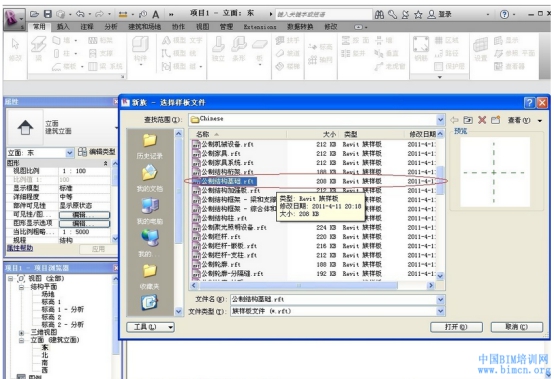Click the 编辑类型 edit type button
The image size is (554, 379).
click(97, 152)
